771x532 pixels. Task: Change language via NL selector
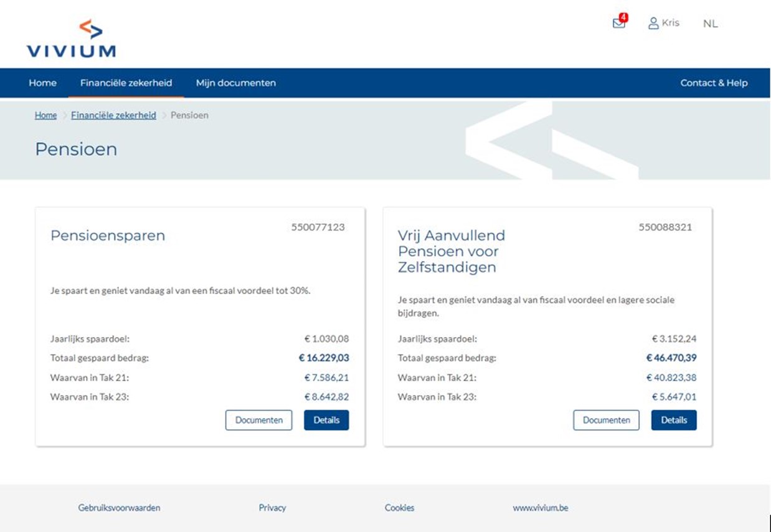tap(710, 24)
